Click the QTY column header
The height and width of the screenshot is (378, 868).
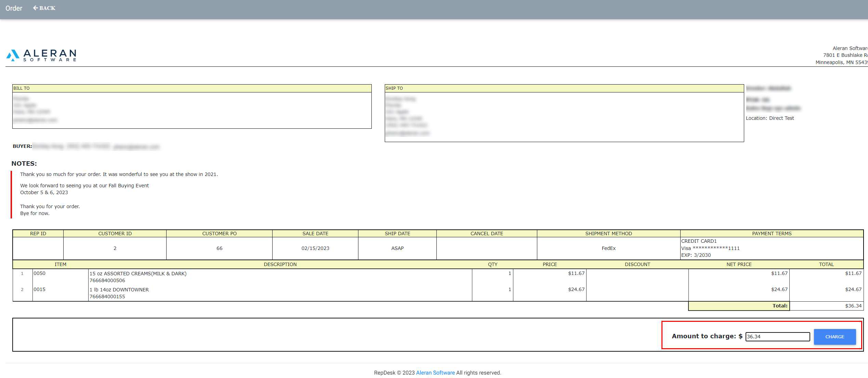(x=492, y=264)
